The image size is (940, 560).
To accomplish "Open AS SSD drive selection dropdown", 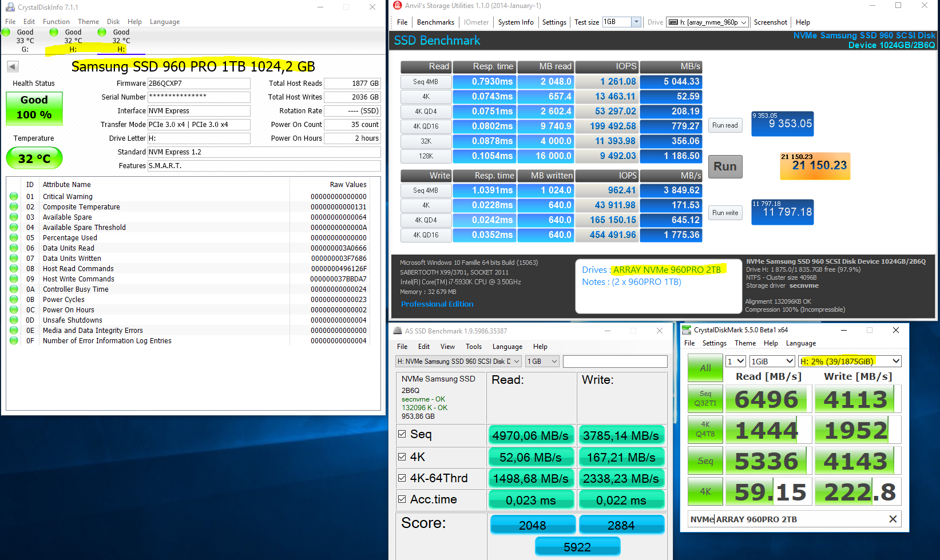I will coord(458,361).
